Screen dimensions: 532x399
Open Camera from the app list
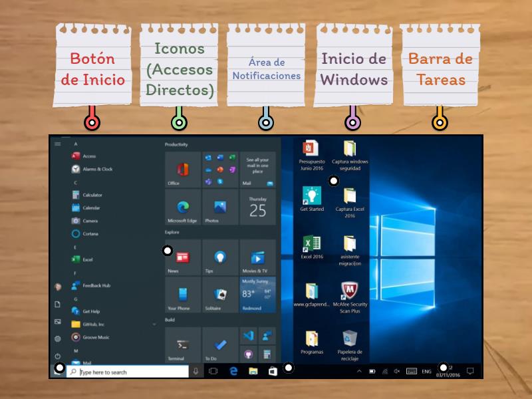[85, 221]
